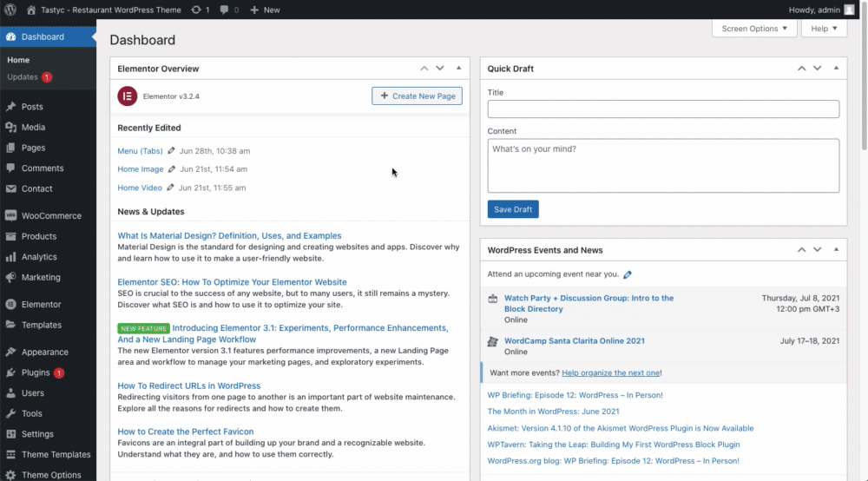Open the Screen Options dropdown

[754, 29]
